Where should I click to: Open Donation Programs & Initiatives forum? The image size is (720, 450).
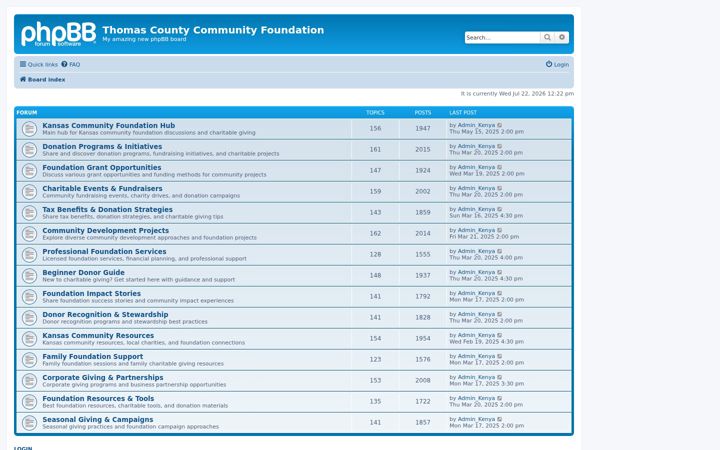[102, 146]
